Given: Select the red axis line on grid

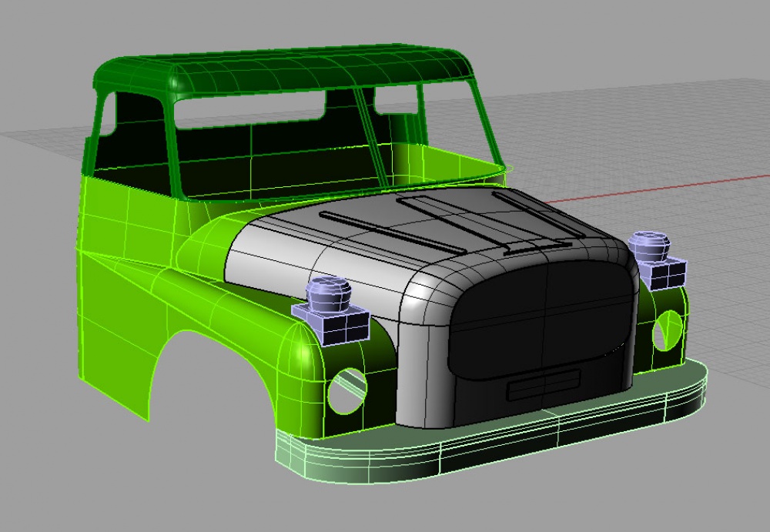Looking at the screenshot, I should (658, 188).
